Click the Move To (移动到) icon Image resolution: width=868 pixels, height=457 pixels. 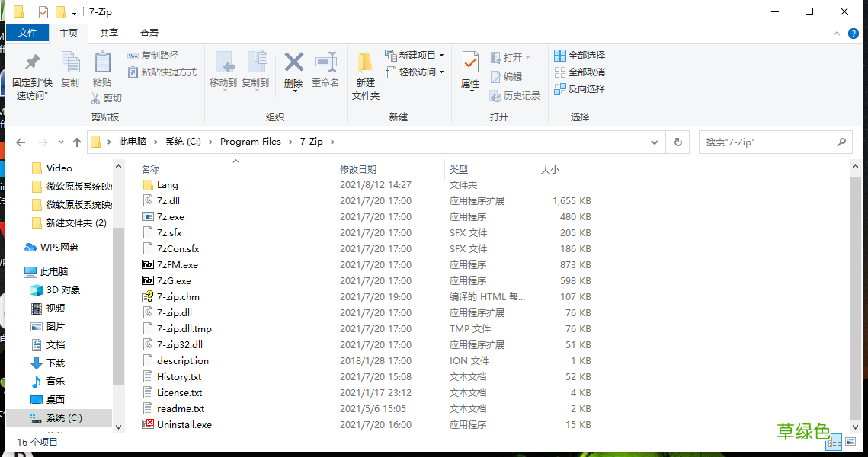tap(224, 62)
